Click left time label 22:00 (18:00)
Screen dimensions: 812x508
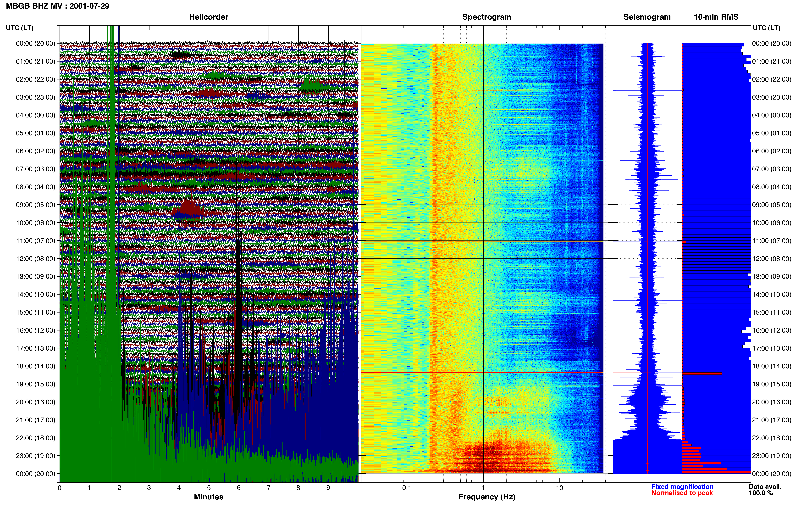click(x=36, y=438)
